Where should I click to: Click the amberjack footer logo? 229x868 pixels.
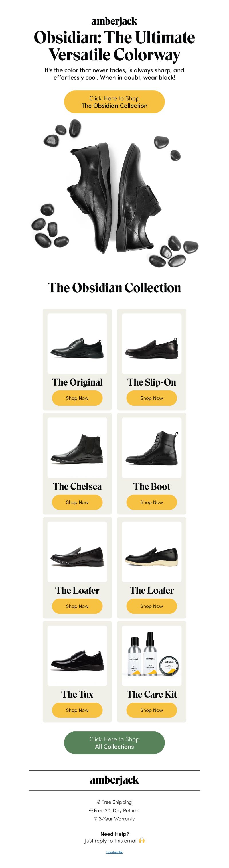(114, 780)
